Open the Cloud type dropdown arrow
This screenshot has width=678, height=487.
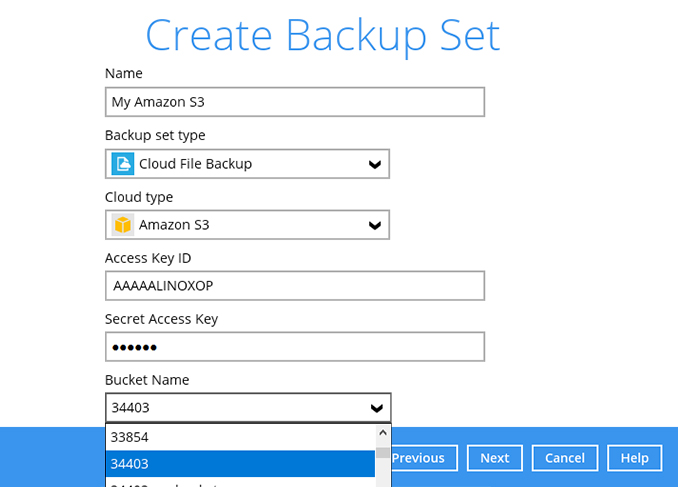375,225
